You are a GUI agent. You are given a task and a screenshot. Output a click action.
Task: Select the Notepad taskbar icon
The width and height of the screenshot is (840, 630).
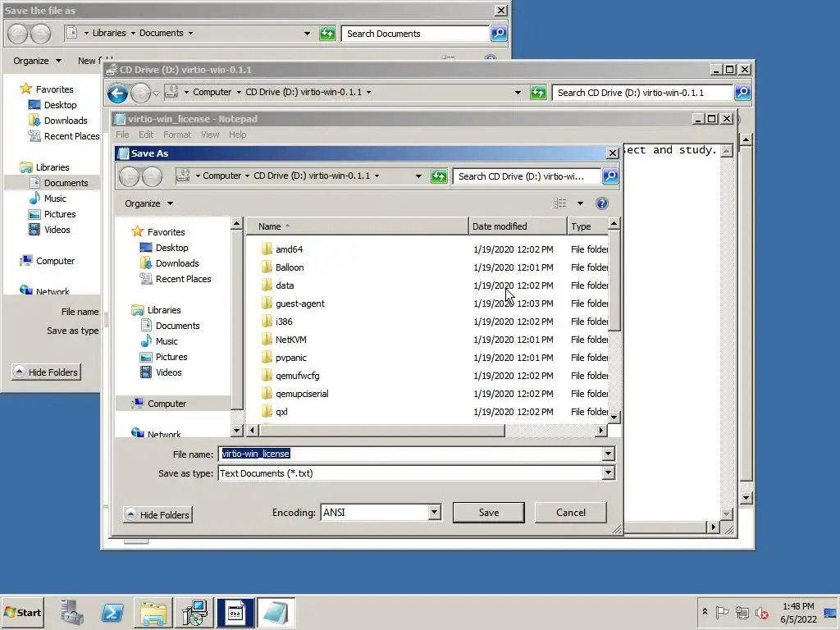tap(276, 612)
